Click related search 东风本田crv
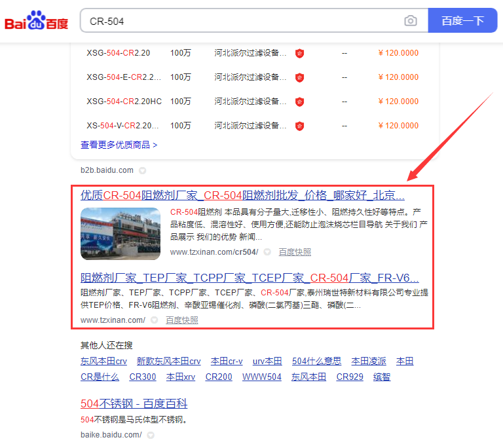 103,361
